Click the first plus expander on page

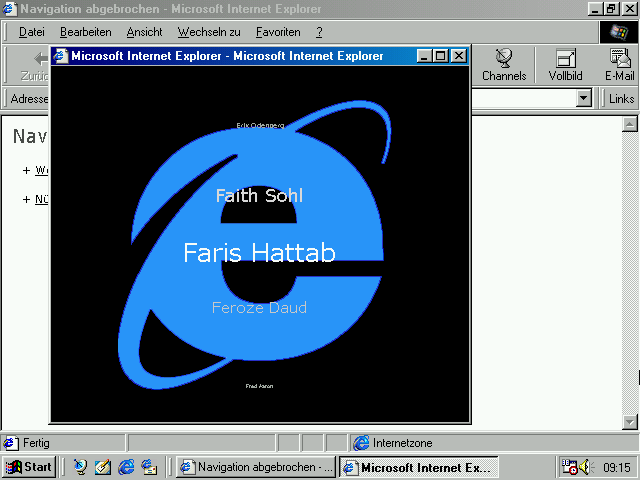tap(27, 170)
